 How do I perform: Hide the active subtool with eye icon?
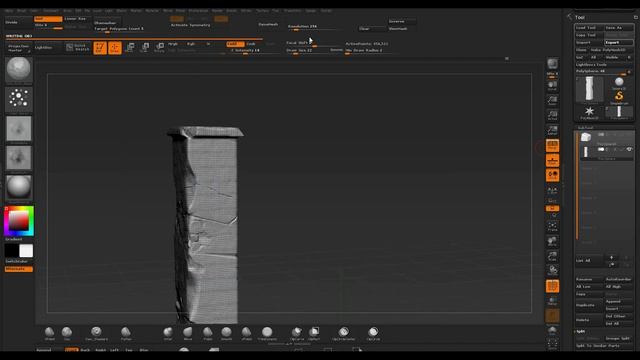pyautogui.click(x=629, y=149)
